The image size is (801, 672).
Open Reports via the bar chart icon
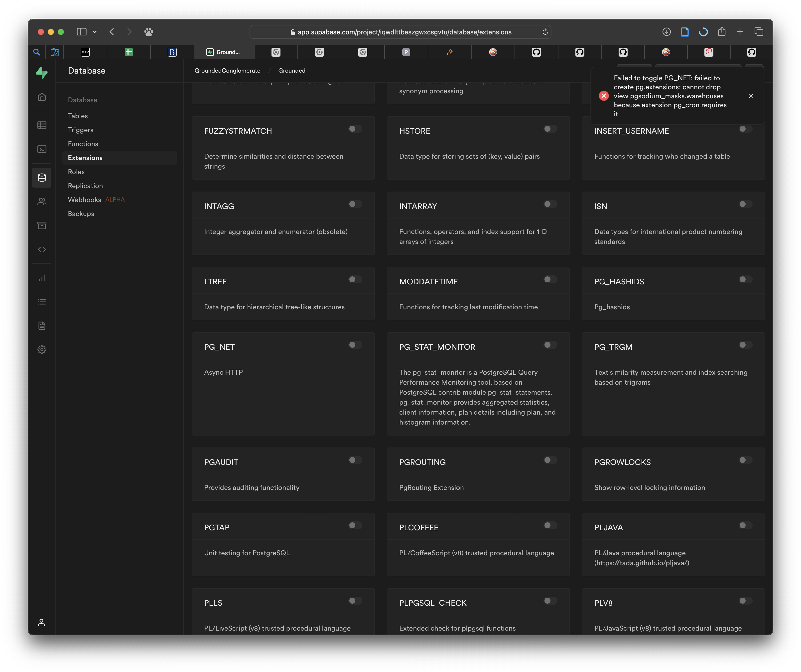42,278
